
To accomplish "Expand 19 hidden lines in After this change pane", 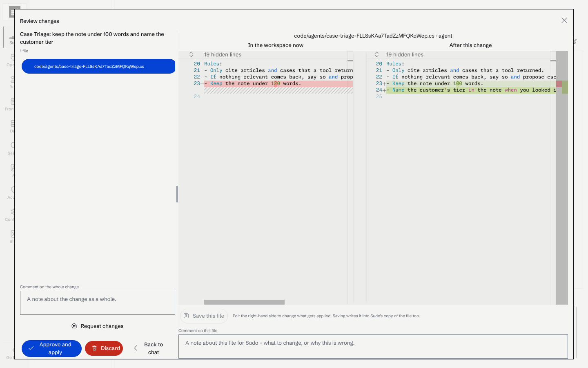I will [376, 54].
